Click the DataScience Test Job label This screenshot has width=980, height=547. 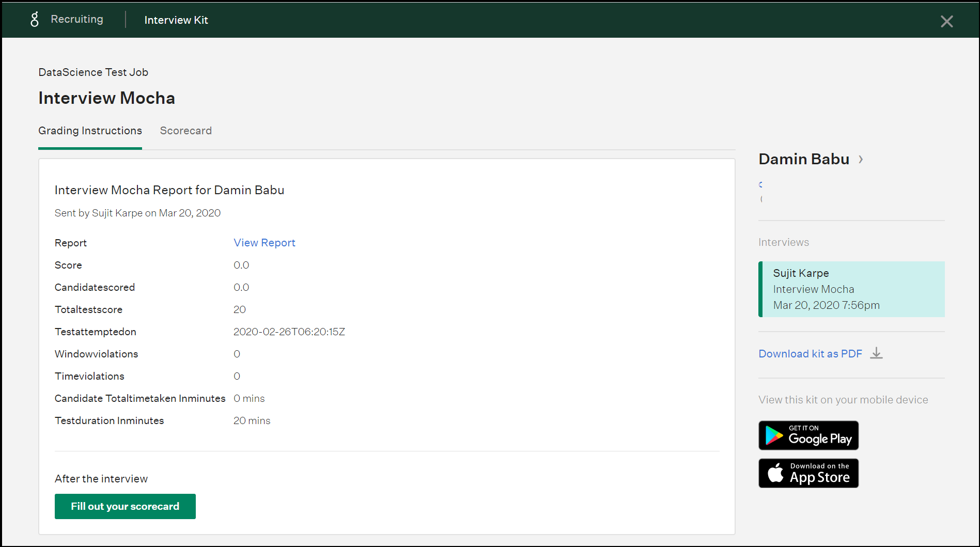94,72
